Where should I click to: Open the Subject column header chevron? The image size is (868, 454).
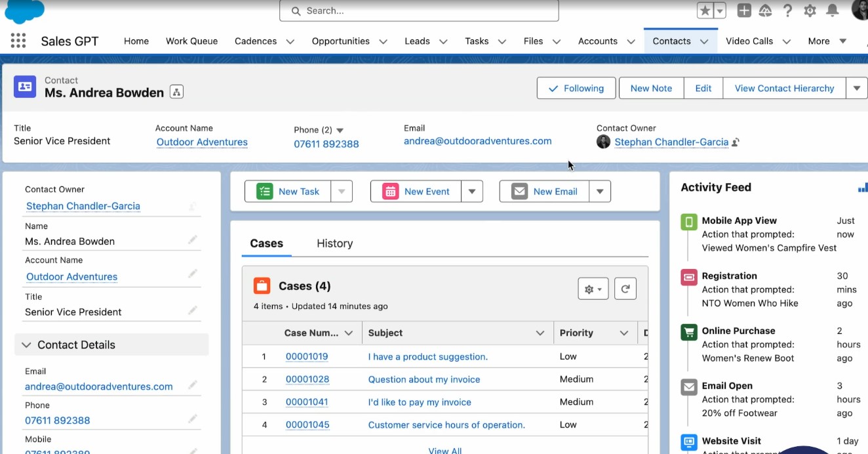(x=540, y=333)
